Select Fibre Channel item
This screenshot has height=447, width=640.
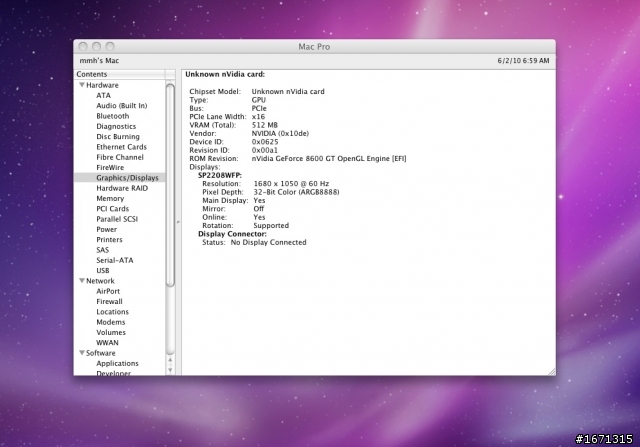click(120, 157)
